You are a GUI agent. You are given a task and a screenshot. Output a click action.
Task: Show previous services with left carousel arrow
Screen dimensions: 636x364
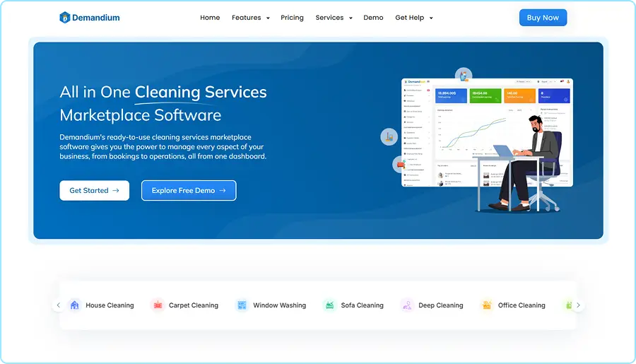[x=59, y=305]
